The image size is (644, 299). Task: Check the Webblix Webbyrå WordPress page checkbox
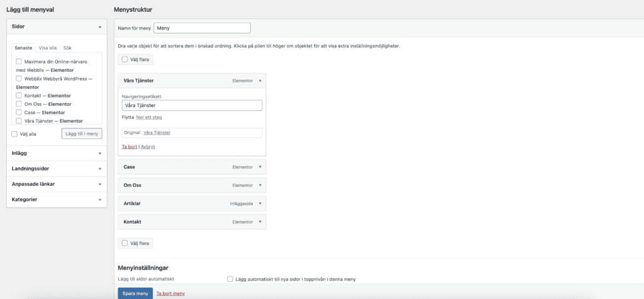[x=18, y=79]
